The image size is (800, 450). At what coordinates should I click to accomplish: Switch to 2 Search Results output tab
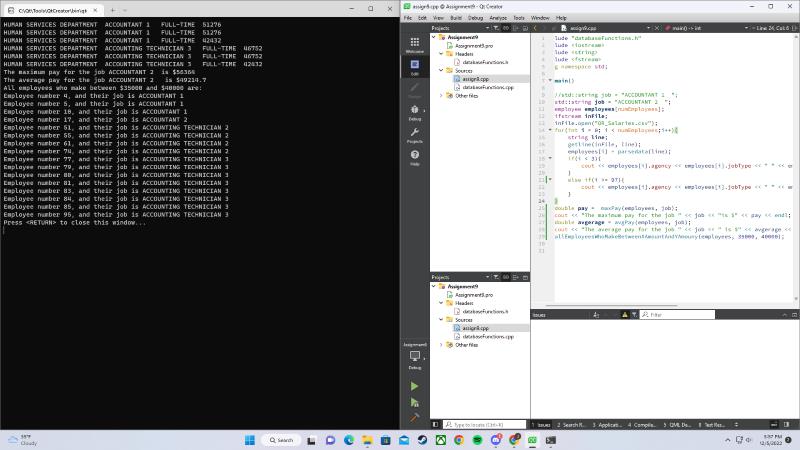coord(571,424)
